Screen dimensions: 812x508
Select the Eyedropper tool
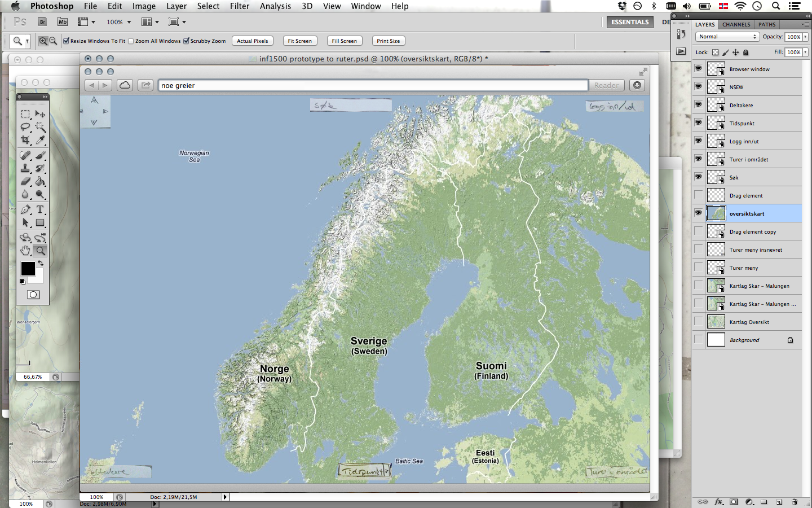pyautogui.click(x=40, y=140)
